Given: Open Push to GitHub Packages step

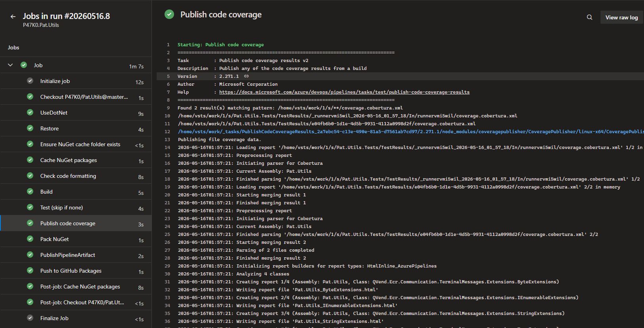Looking at the screenshot, I should (x=76, y=271).
